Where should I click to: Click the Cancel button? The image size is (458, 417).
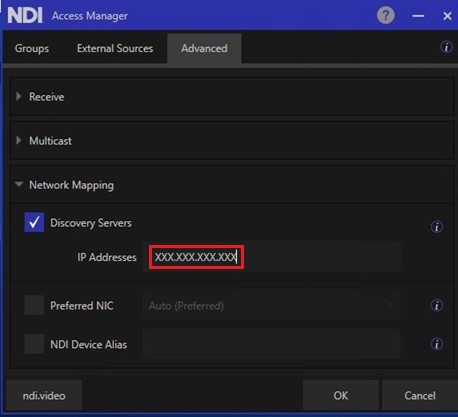coord(420,395)
